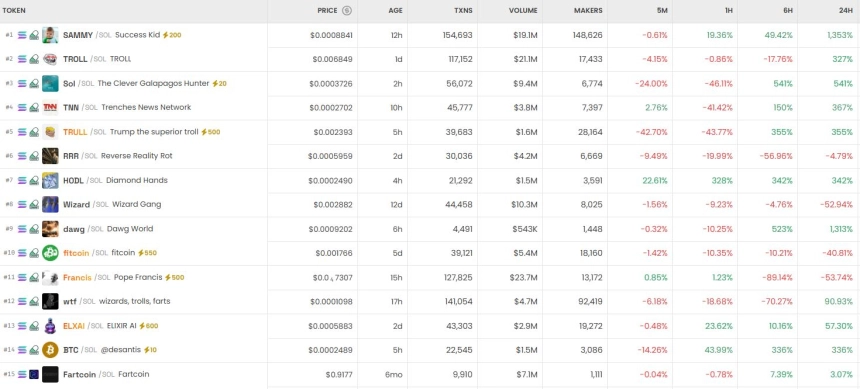Open the orange BTC coin icon

click(x=50, y=349)
